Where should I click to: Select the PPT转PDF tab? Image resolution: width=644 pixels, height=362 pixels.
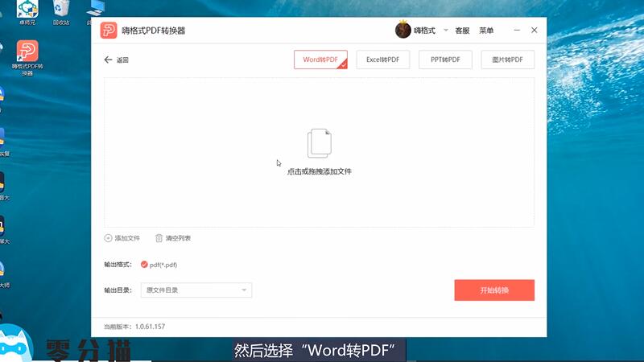click(445, 60)
